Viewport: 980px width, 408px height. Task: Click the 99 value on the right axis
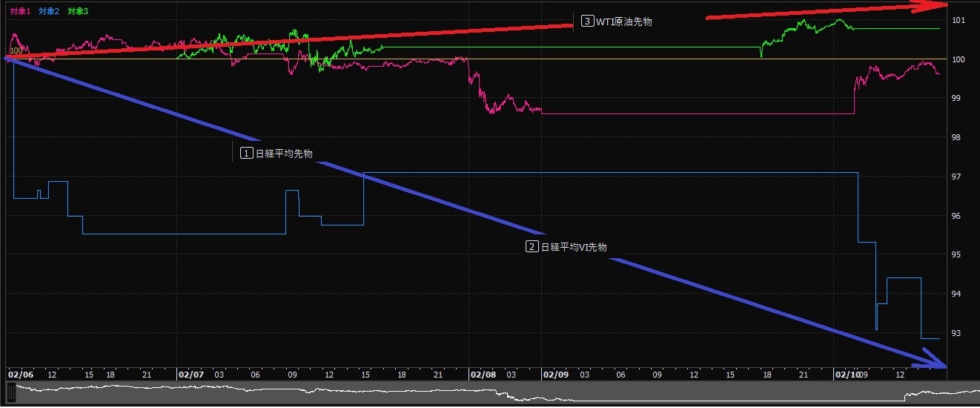pos(957,98)
